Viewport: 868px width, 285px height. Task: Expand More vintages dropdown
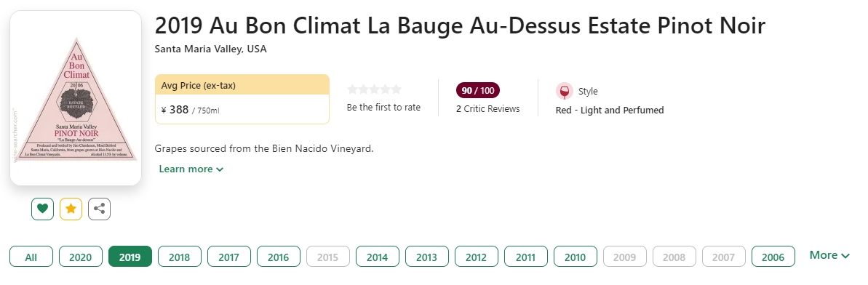click(x=829, y=255)
